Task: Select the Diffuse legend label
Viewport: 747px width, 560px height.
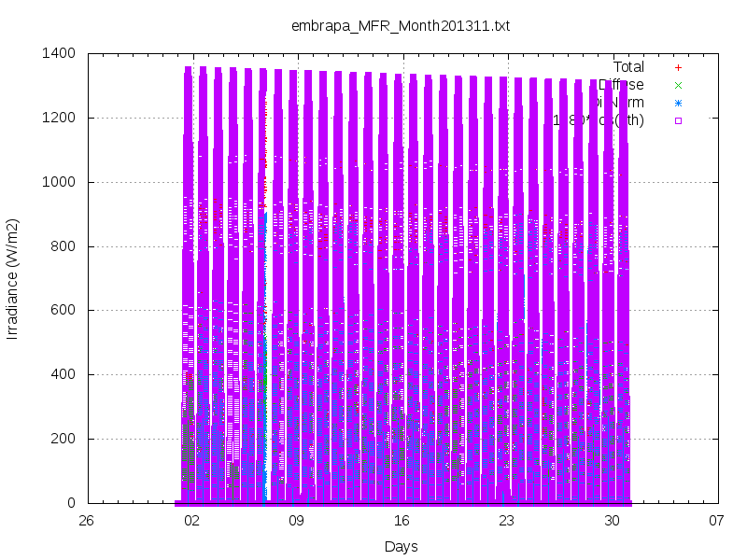Action: (x=621, y=85)
